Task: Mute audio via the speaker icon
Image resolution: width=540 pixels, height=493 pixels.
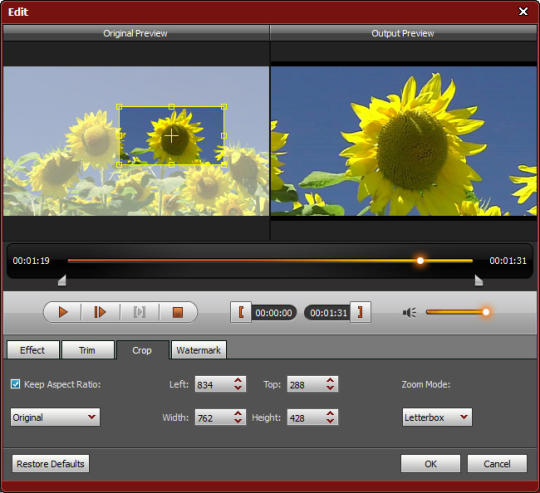Action: (409, 312)
